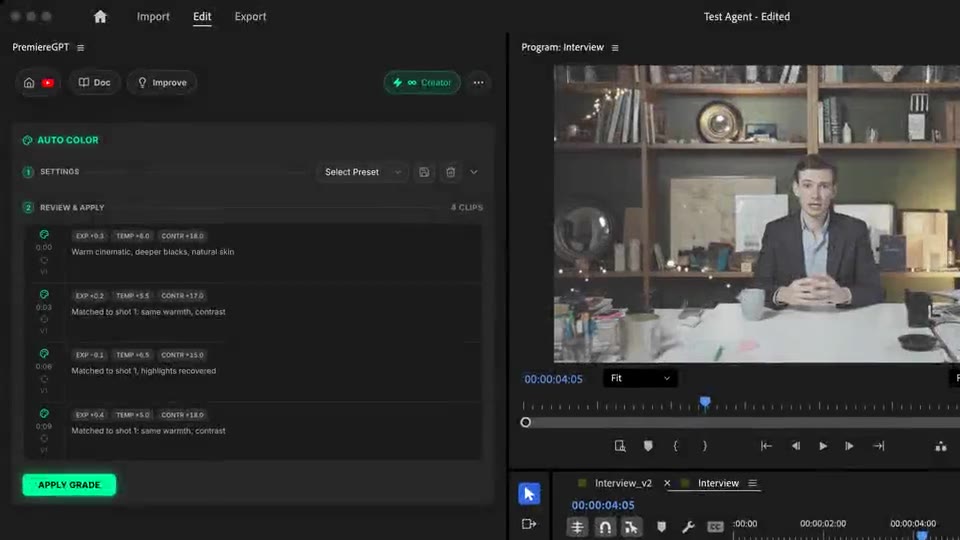The image size is (960, 540).
Task: Click the Program monitor timecode 00:00:04:05
Action: (553, 379)
